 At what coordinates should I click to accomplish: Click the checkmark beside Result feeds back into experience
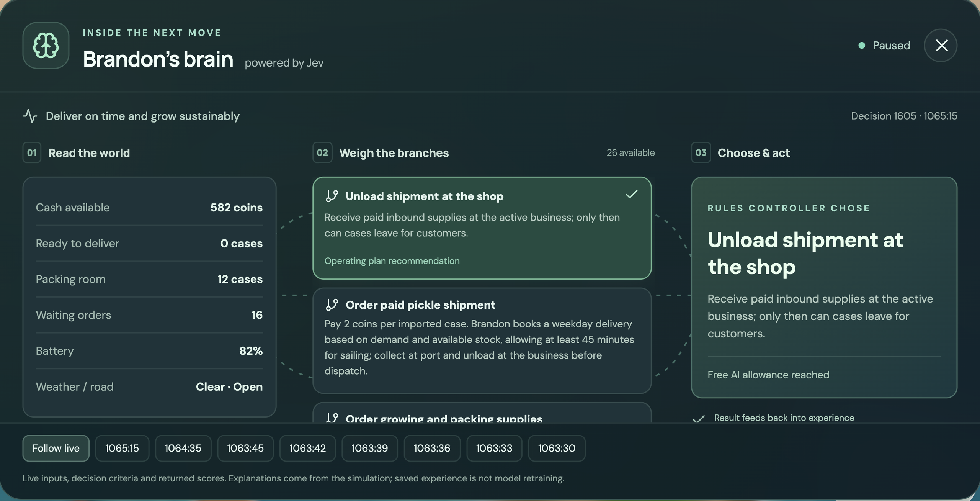pyautogui.click(x=699, y=418)
